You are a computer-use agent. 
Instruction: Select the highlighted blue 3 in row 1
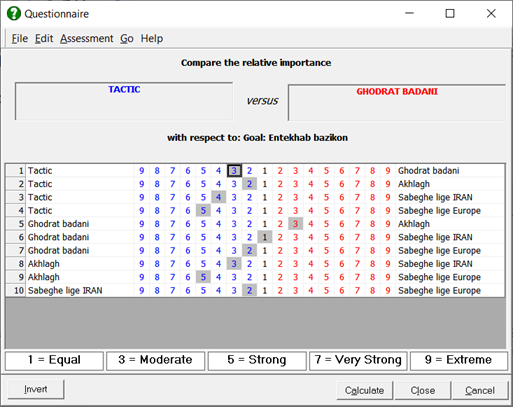coord(234,171)
